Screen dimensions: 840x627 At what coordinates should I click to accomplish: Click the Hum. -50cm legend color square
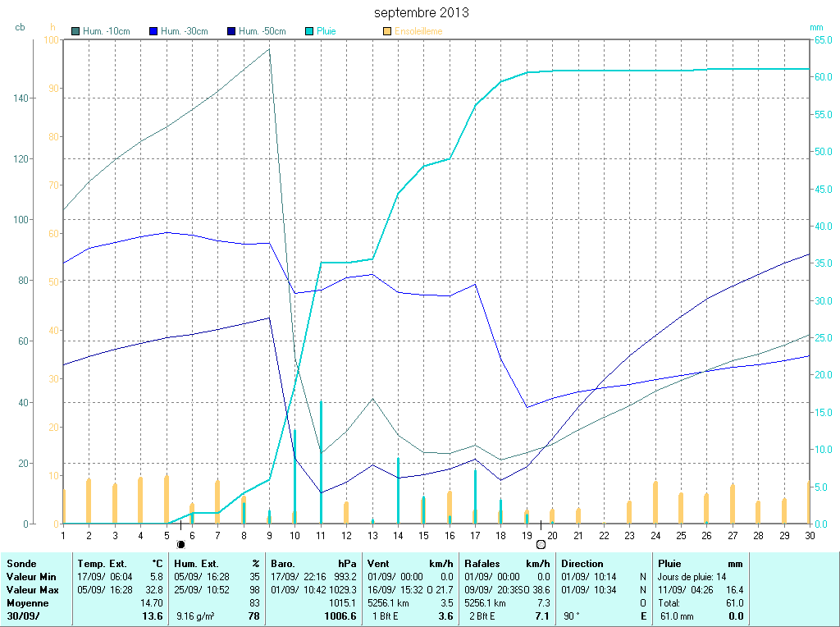(x=231, y=31)
